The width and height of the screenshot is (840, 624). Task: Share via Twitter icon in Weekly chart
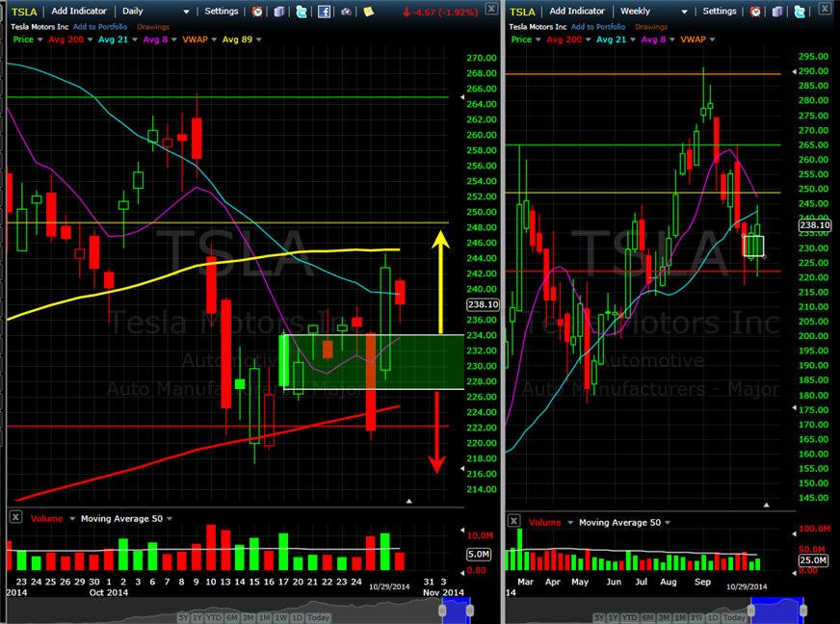click(x=800, y=12)
